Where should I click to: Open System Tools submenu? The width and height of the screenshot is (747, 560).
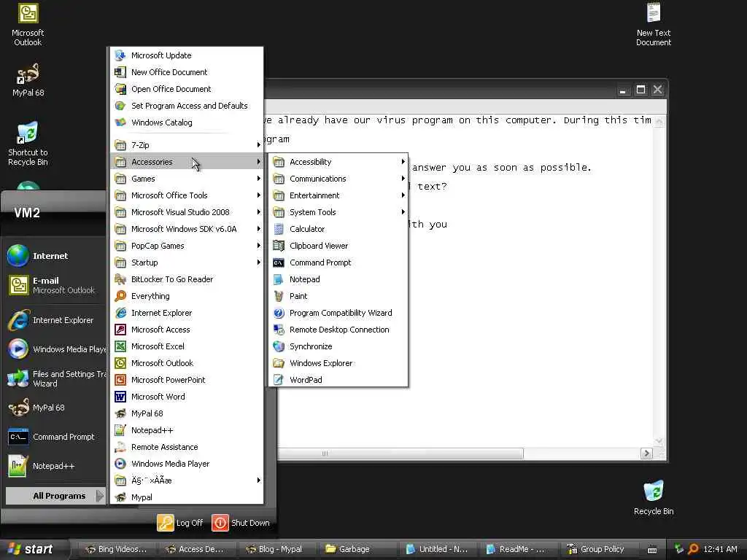[x=338, y=212]
